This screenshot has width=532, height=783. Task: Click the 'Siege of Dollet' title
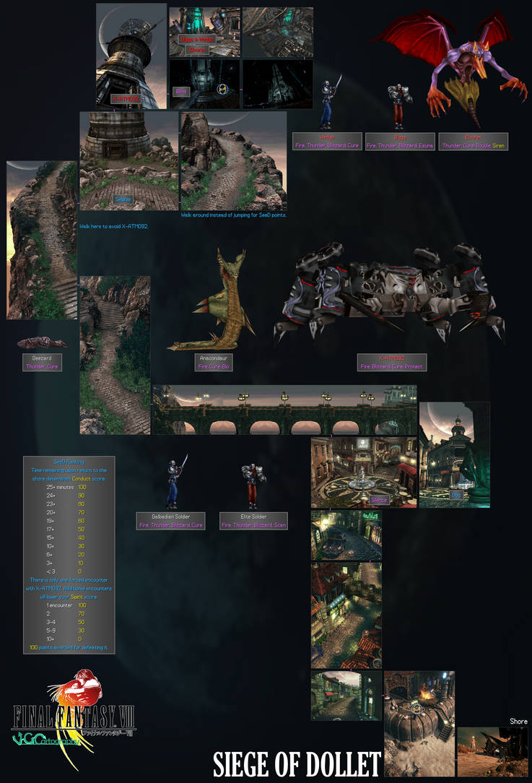pyautogui.click(x=297, y=764)
